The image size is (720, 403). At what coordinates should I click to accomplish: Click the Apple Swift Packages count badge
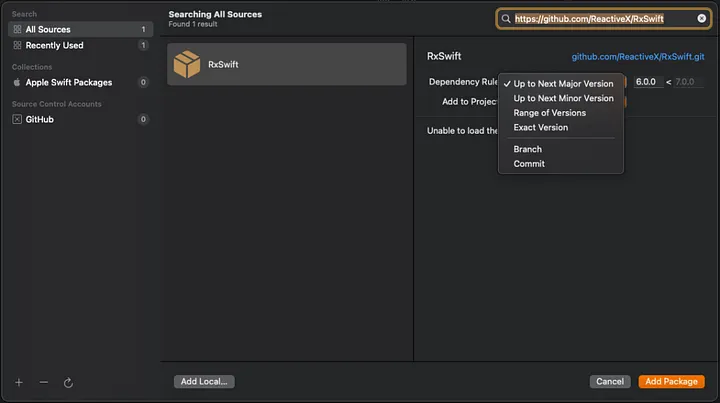(143, 83)
